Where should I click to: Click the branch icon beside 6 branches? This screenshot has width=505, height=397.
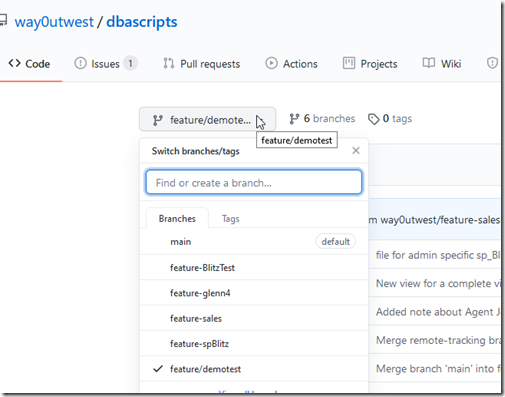294,119
